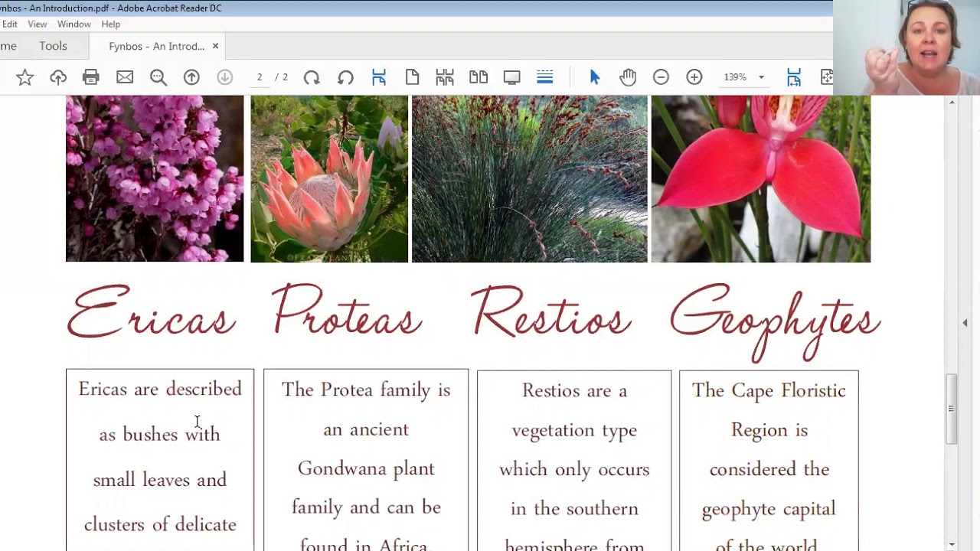Zoom out with the minus button
This screenshot has width=980, height=551.
coord(661,77)
